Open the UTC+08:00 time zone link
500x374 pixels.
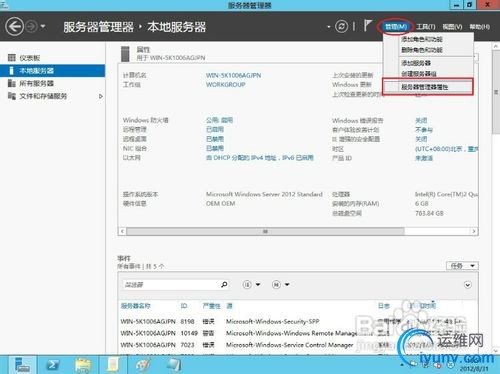pyautogui.click(x=446, y=149)
